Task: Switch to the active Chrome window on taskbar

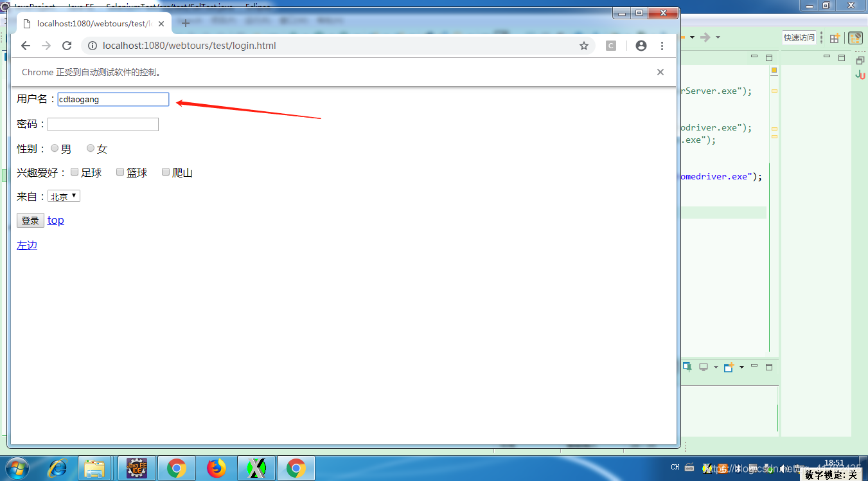Action: pos(296,469)
